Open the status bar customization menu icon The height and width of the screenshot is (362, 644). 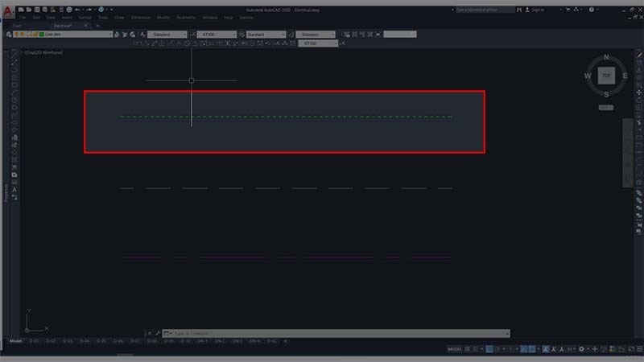[x=640, y=349]
